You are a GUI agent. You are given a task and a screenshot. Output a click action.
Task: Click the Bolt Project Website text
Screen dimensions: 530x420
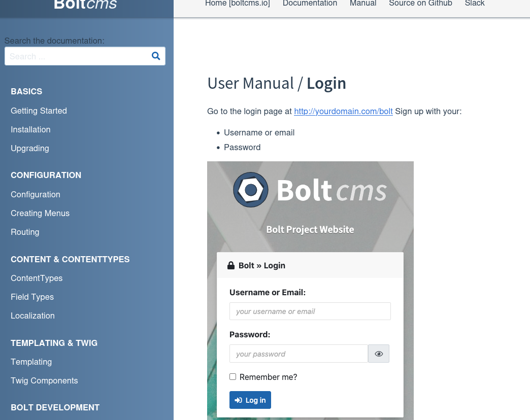pyautogui.click(x=310, y=230)
